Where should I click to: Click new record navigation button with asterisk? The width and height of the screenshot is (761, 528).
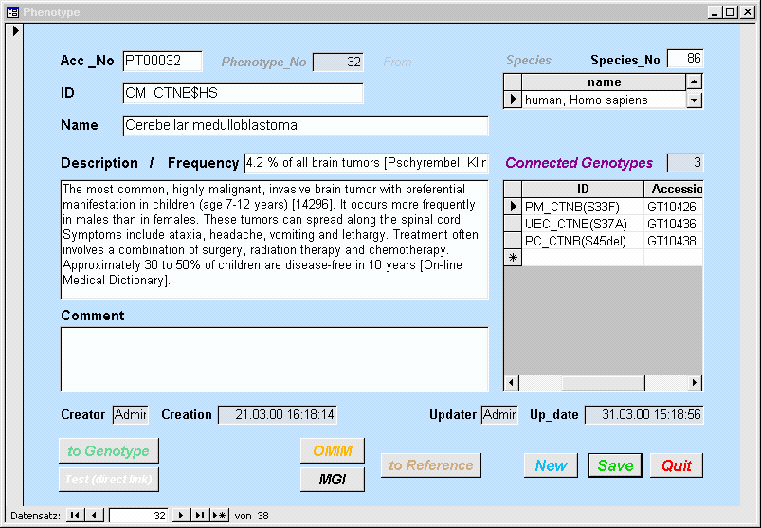pos(220,515)
